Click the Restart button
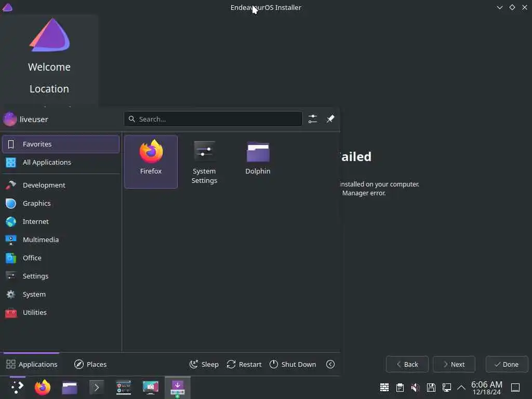 (x=244, y=364)
